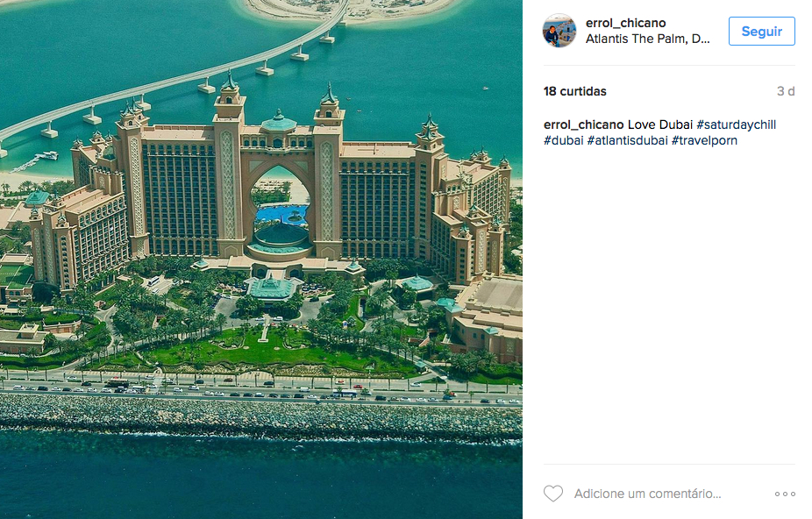Click the Seguir follow button
This screenshot has width=812, height=519.
(762, 31)
